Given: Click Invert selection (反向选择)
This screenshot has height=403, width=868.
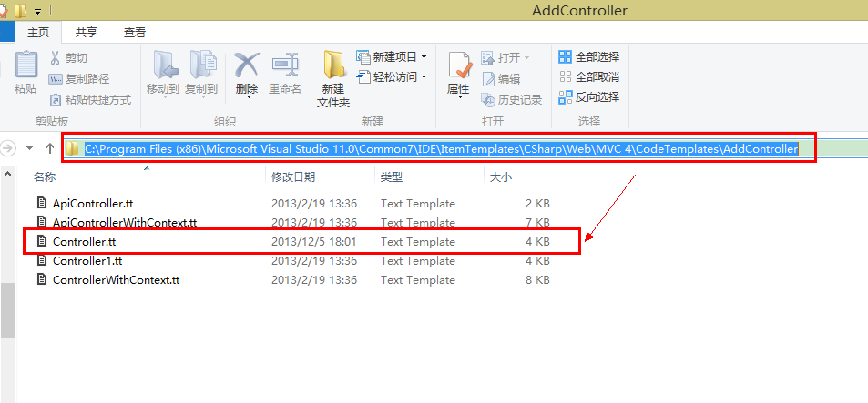Looking at the screenshot, I should point(588,97).
